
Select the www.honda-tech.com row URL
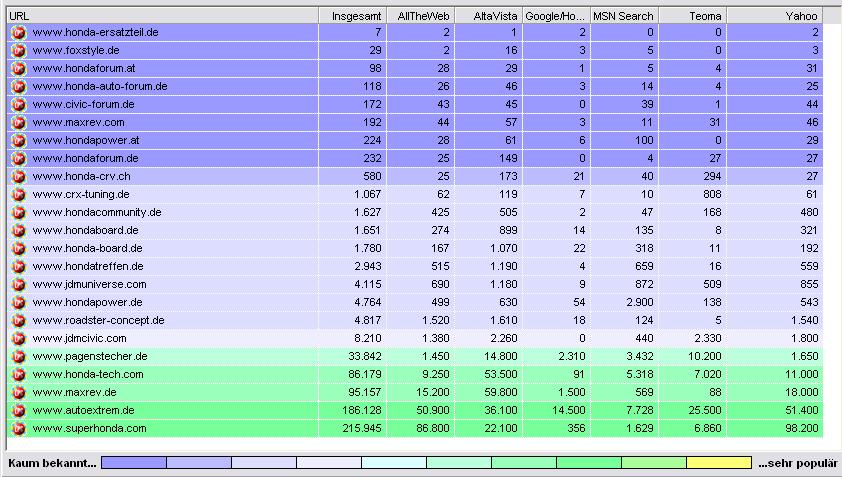88,375
